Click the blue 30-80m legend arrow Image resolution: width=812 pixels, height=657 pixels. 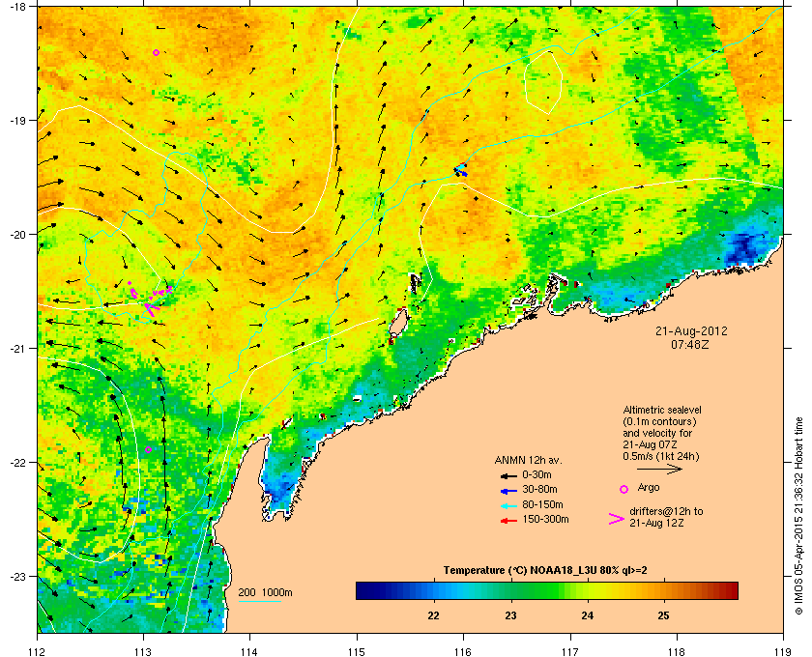pyautogui.click(x=508, y=490)
